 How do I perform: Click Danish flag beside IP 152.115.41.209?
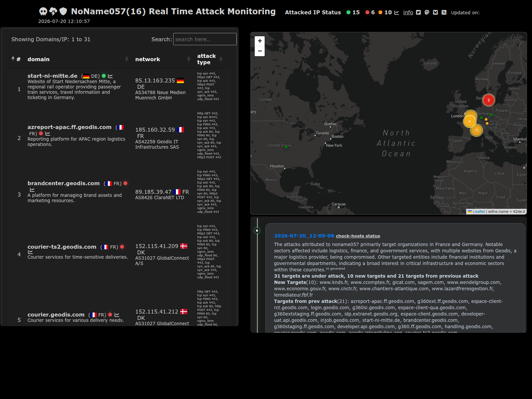(x=184, y=246)
